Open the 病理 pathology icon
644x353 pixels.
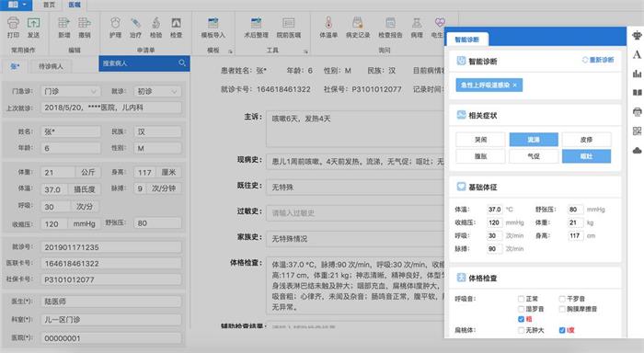417,23
